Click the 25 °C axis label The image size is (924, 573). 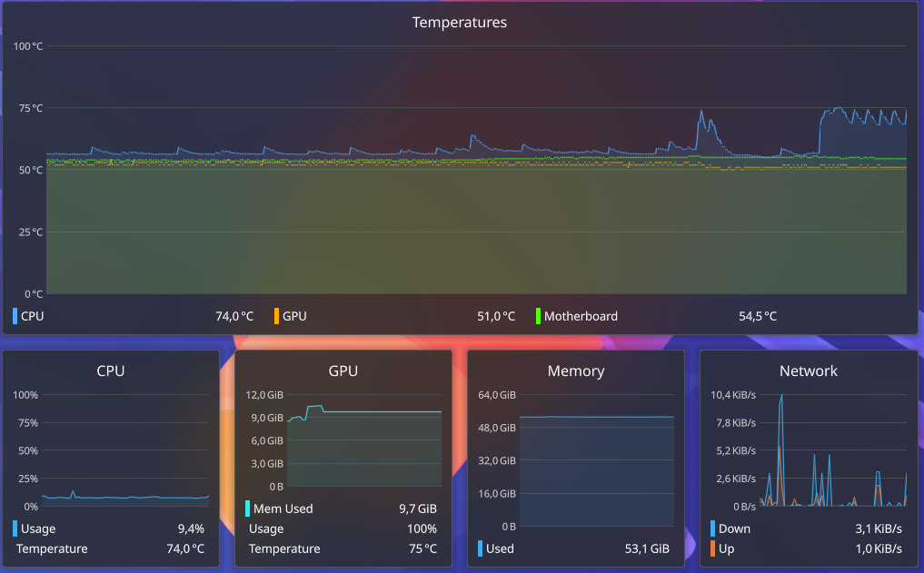click(31, 232)
